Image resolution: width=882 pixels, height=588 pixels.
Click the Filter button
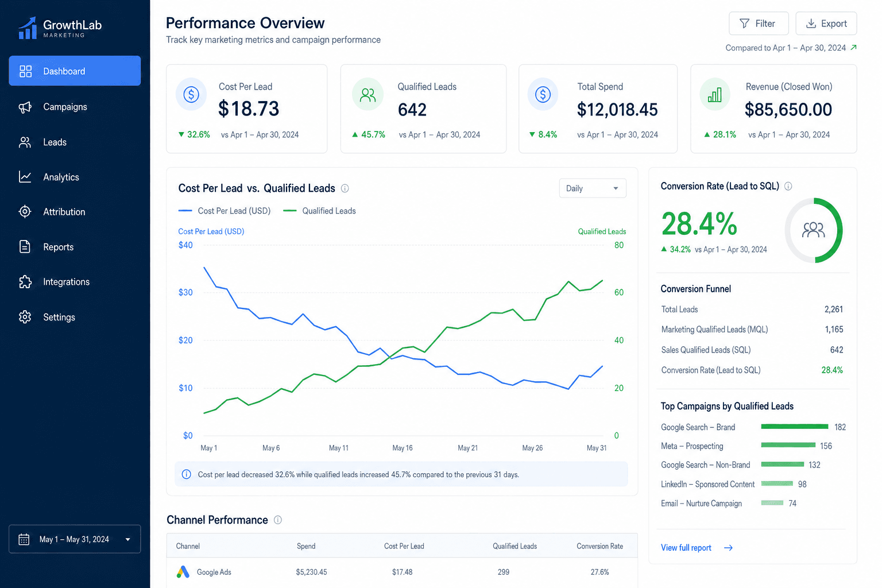click(759, 24)
